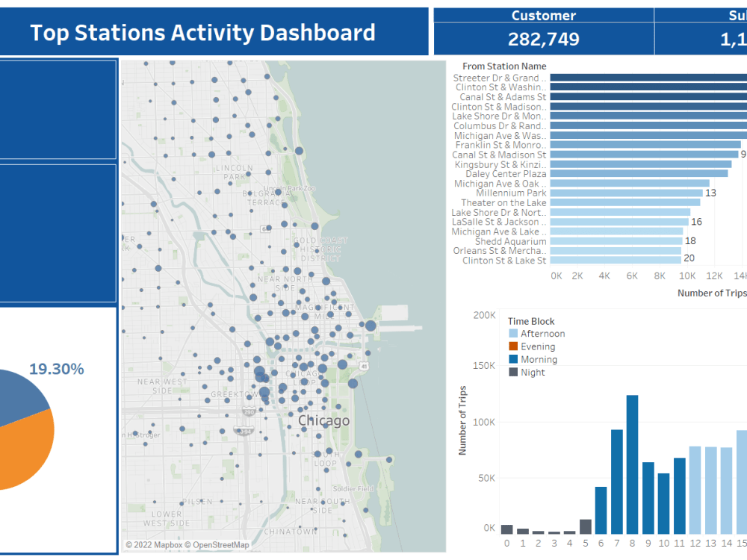This screenshot has width=747, height=560.
Task: Click the From Station Name column header
Action: (504, 66)
